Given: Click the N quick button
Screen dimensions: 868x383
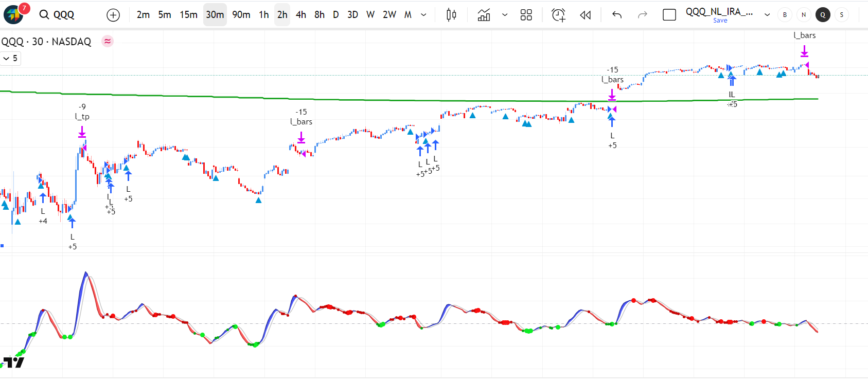Looking at the screenshot, I should tap(804, 15).
